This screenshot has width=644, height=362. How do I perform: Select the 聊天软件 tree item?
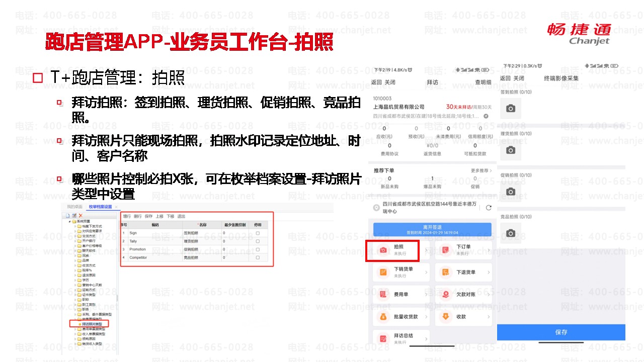coord(89,250)
